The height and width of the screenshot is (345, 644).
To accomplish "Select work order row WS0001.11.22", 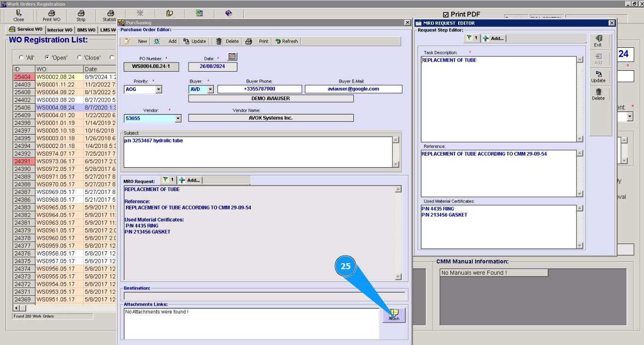I will (x=64, y=85).
